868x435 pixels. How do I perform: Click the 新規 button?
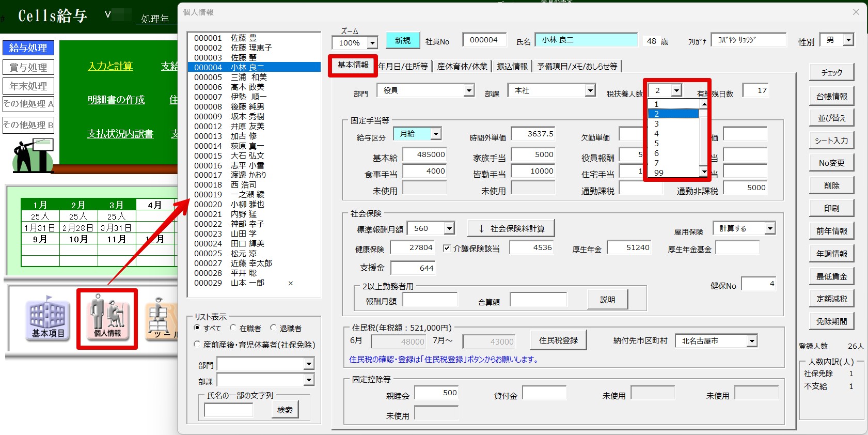pos(403,40)
